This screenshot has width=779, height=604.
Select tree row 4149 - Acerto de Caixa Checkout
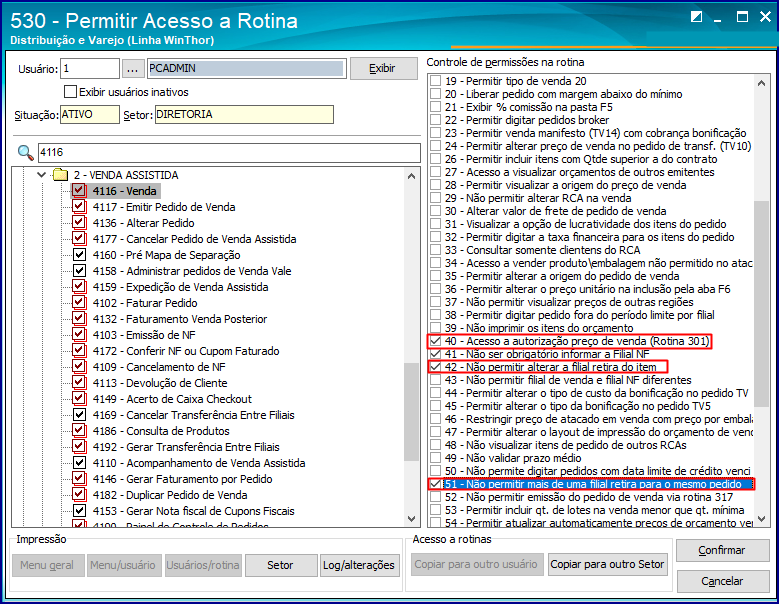click(x=172, y=399)
